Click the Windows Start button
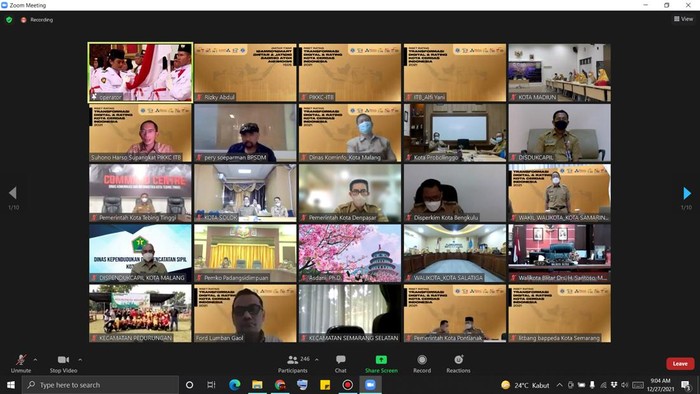This screenshot has height=394, width=700. [x=11, y=385]
